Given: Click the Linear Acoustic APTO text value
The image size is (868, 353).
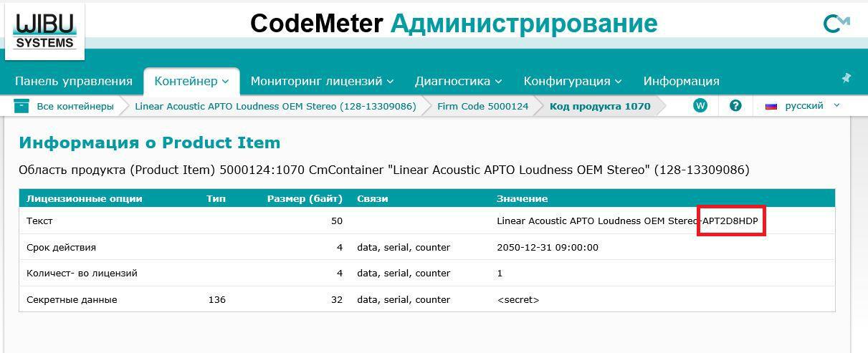Looking at the screenshot, I should tap(627, 221).
